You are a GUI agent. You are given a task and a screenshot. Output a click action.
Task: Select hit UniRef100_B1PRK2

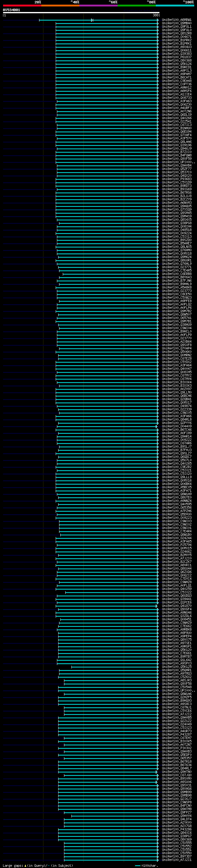176,40
